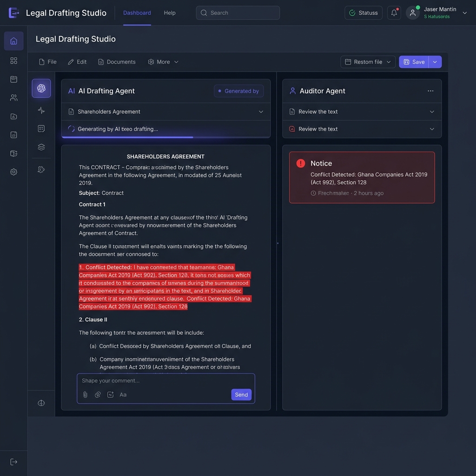Open the Save button dropdown arrow

coord(435,62)
